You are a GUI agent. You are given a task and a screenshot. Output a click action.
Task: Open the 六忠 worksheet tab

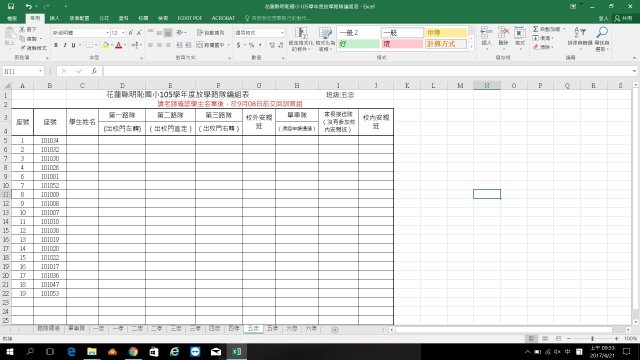[292, 329]
